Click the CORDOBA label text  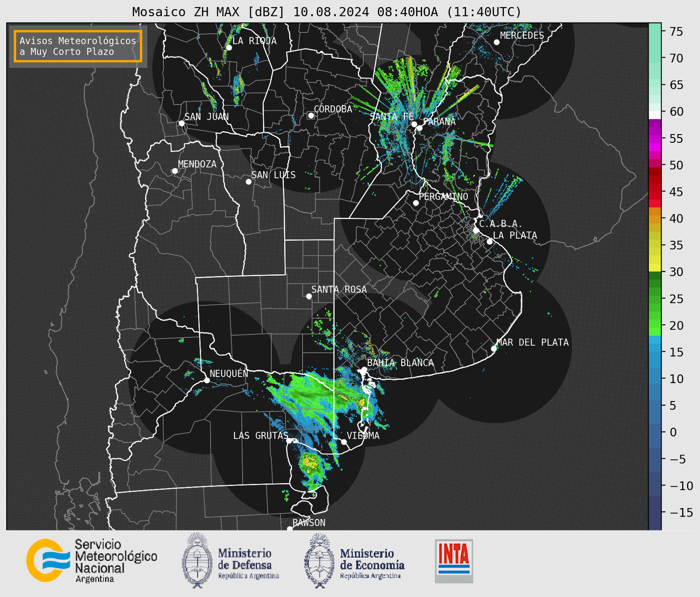(333, 109)
